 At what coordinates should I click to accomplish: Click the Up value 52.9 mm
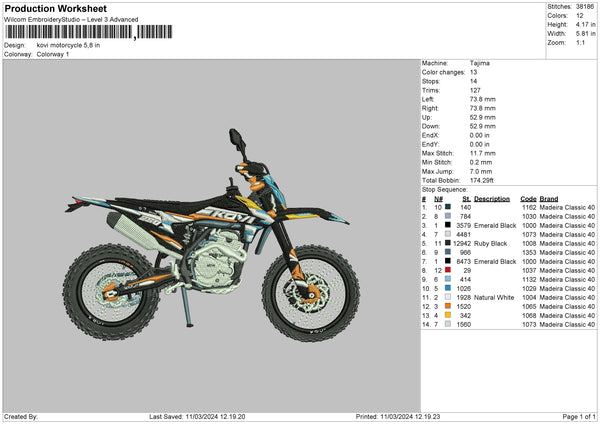click(x=483, y=117)
